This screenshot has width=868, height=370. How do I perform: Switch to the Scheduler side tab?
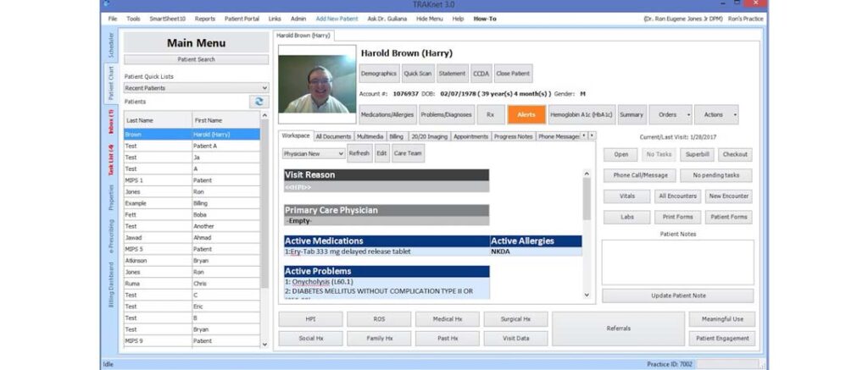click(111, 45)
